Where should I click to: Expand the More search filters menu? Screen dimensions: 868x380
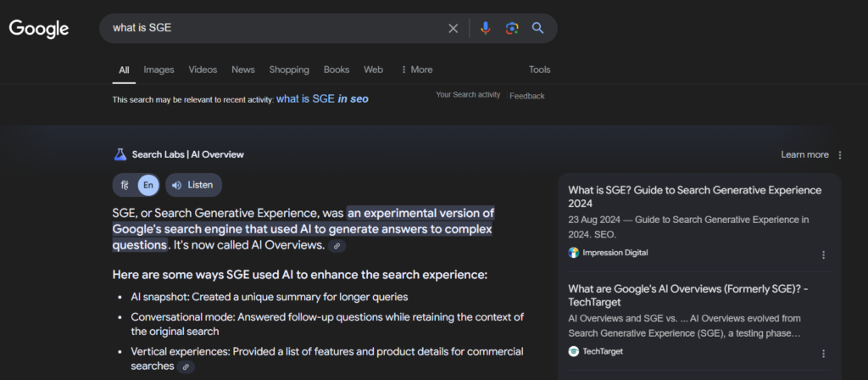pos(416,70)
